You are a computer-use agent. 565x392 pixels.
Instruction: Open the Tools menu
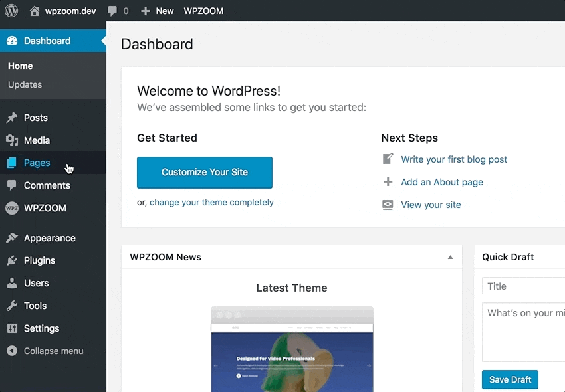pos(53,306)
